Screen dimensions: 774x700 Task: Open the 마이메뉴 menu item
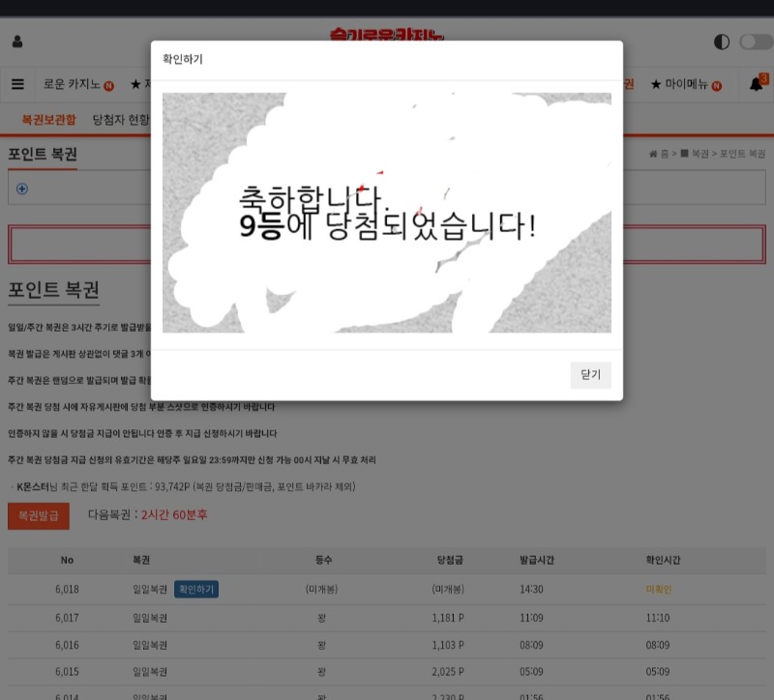click(686, 84)
